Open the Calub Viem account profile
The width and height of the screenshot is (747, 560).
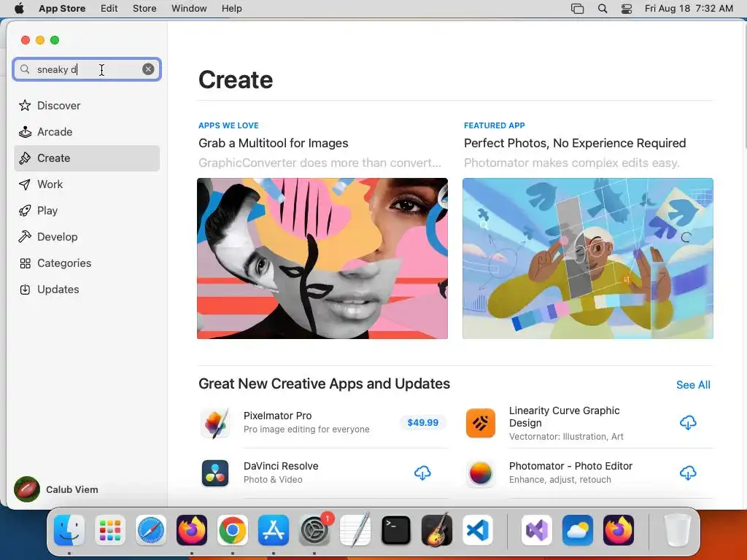point(56,489)
